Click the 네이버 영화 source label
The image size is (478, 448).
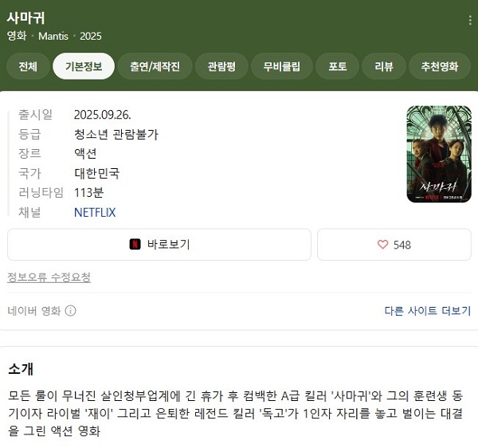coord(34,311)
